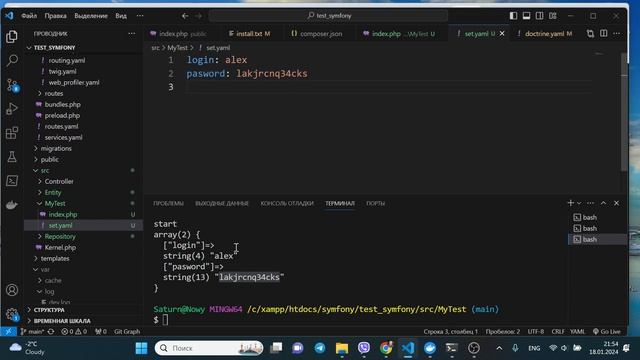The image size is (640, 360).
Task: Expand the Entity folder
Action: click(84, 193)
